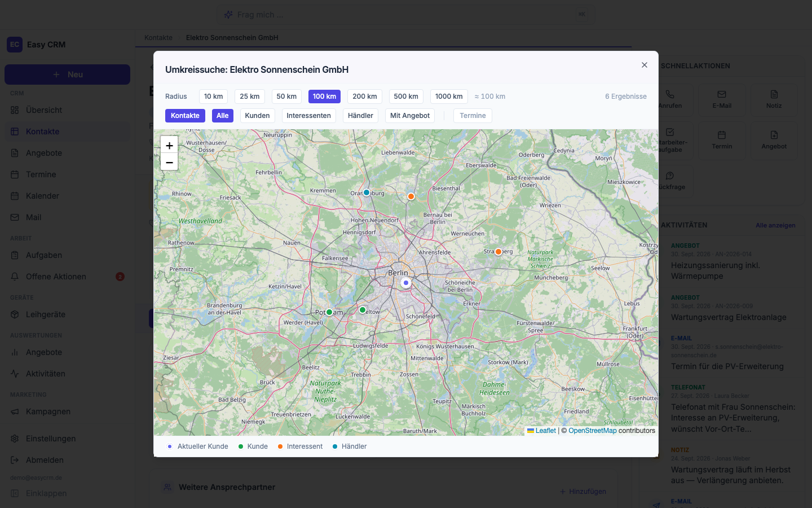Click the Anrufen phone quick action
812x508 pixels.
coord(670,94)
